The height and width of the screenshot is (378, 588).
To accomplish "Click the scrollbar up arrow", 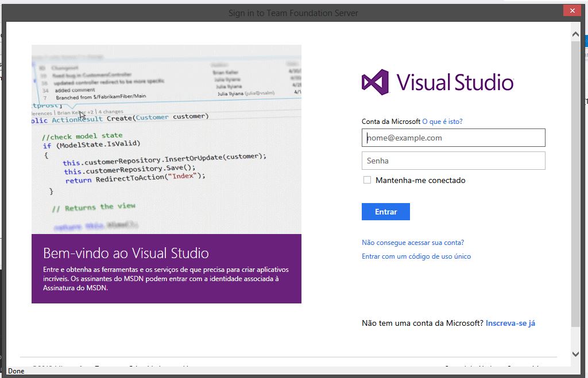I will click(x=575, y=34).
